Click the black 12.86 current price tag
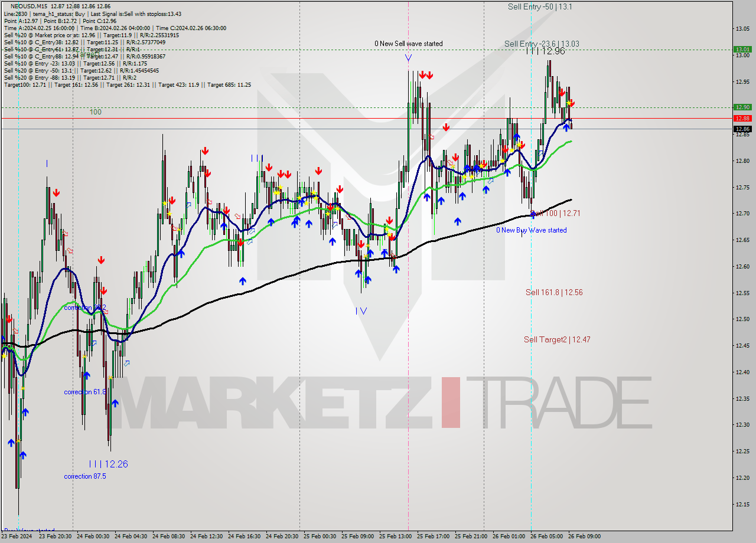Viewport: 756px width, 543px height. (x=742, y=129)
